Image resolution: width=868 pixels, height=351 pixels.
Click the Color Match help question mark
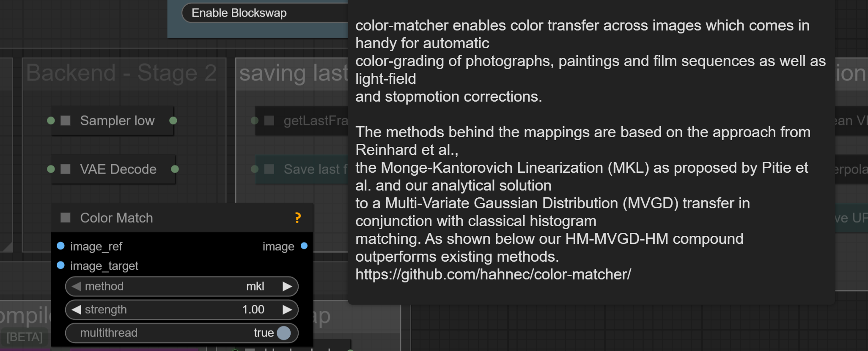click(298, 218)
